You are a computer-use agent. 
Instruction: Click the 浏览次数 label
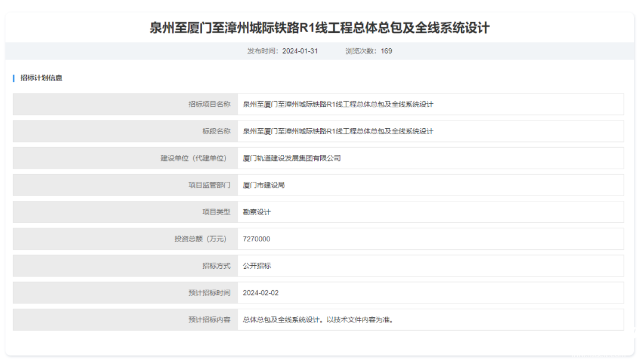361,51
